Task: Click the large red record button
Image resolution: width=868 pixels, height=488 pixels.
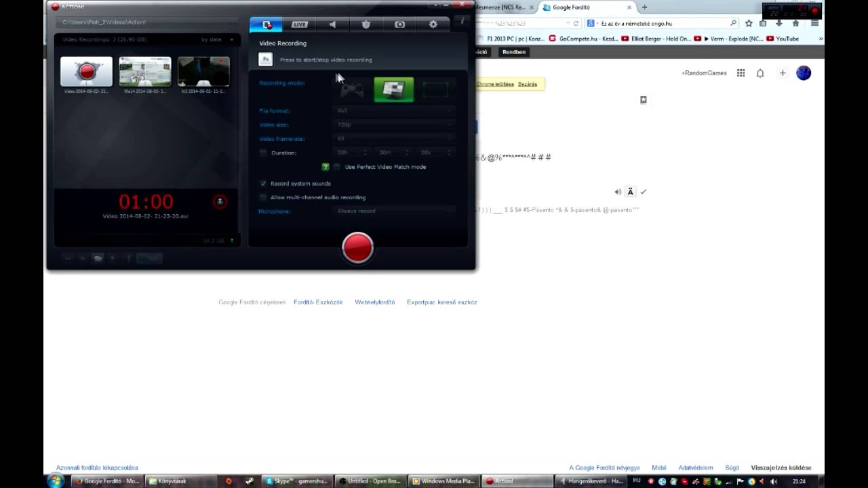Action: [x=357, y=247]
